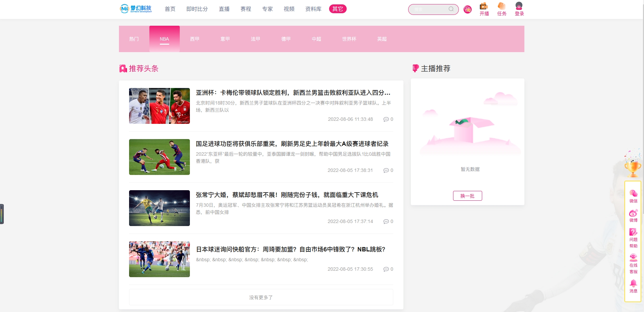The width and height of the screenshot is (644, 312).
Task: Click timestamp 2022-08-06 11:33:48
Action: coord(350,119)
